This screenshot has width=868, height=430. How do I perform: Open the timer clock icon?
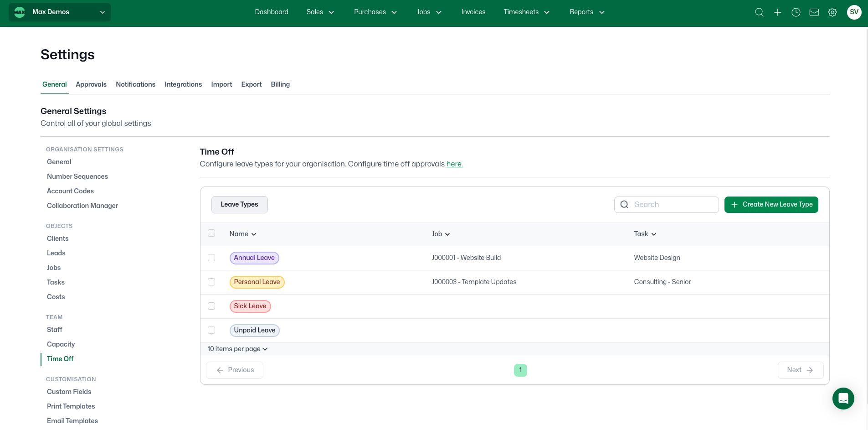(x=796, y=12)
